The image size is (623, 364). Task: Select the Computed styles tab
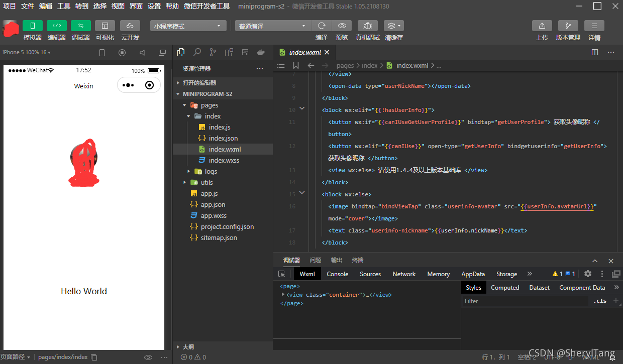505,288
